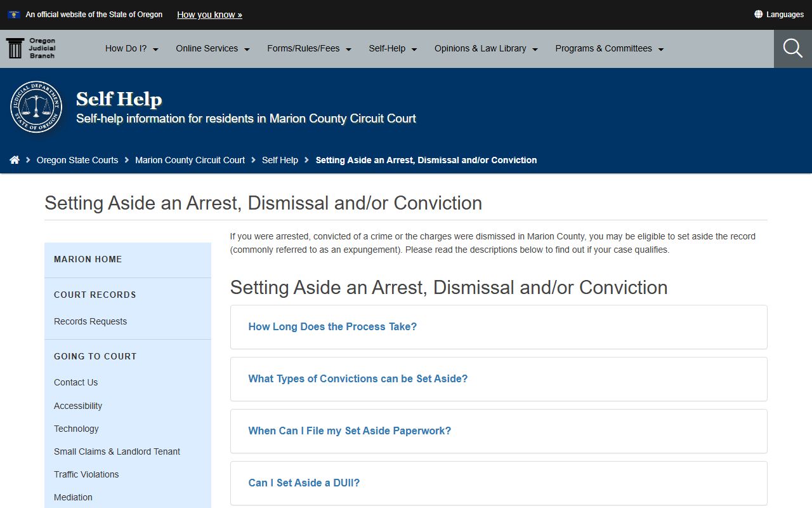Open Traffic Violations sidebar link

86,474
